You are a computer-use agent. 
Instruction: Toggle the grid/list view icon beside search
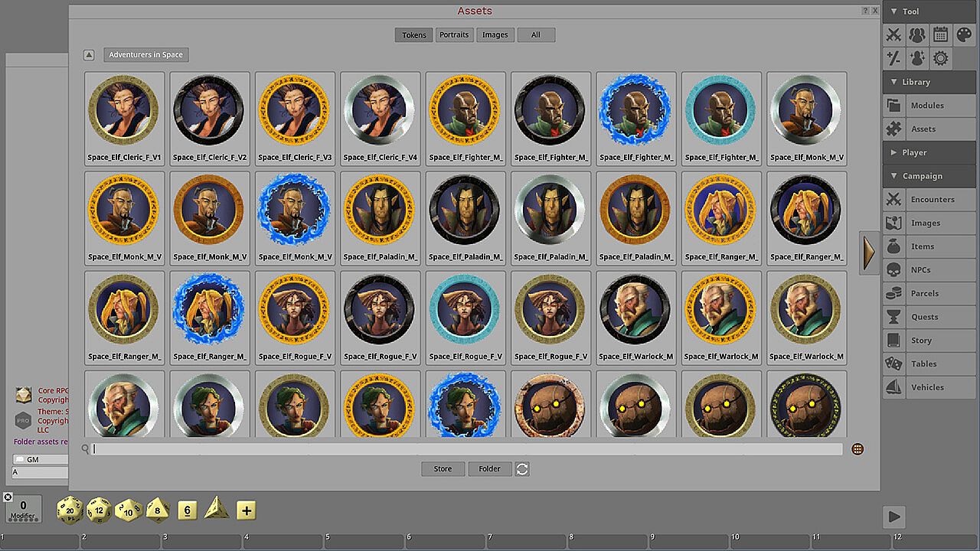tap(857, 449)
